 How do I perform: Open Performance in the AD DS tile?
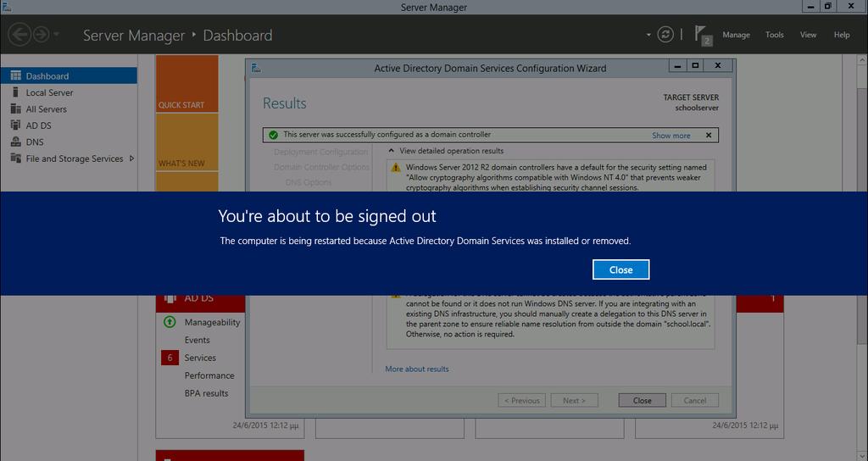coord(209,375)
